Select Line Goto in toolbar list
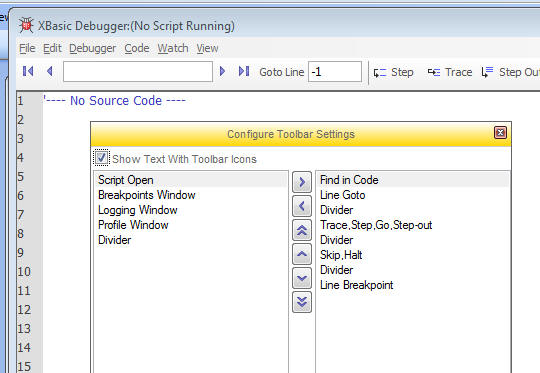The width and height of the screenshot is (540, 373). click(413, 195)
